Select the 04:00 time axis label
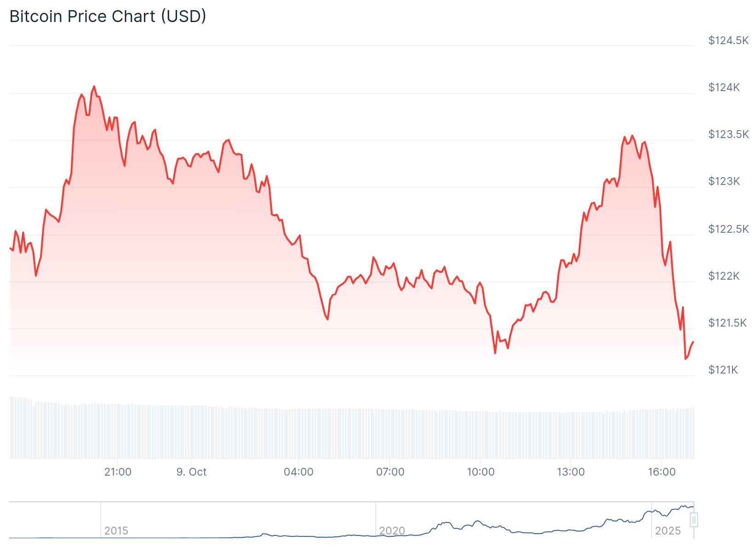The image size is (756, 552). (298, 472)
